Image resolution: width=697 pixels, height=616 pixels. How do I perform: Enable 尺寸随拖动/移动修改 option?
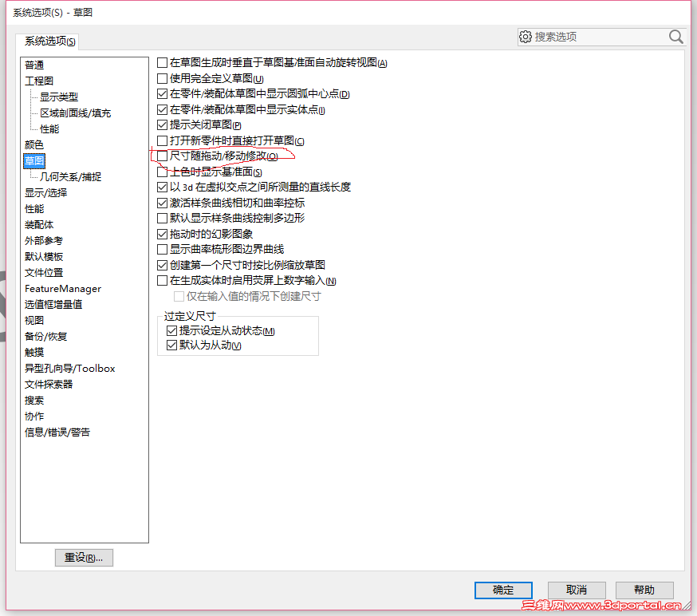pos(162,156)
